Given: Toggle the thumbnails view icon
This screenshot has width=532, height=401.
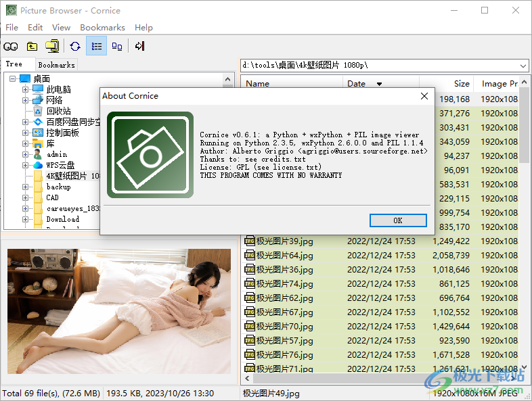Looking at the screenshot, I should [x=117, y=46].
